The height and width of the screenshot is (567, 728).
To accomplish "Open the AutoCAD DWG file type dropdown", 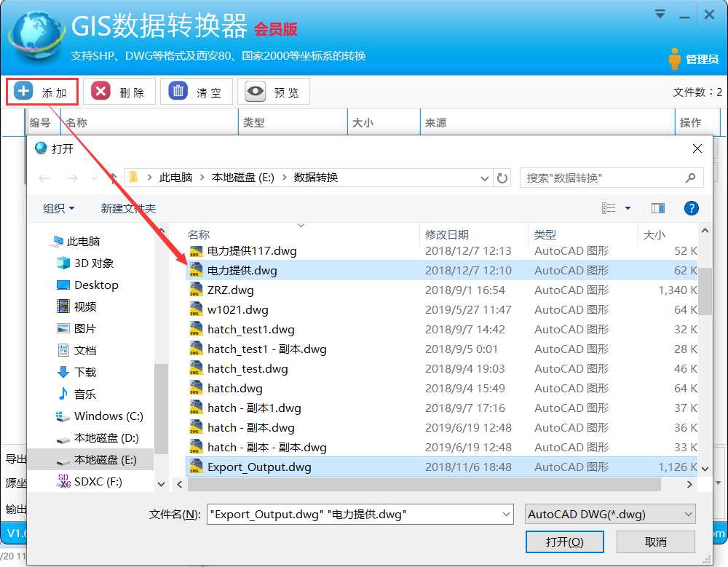I will (x=610, y=515).
